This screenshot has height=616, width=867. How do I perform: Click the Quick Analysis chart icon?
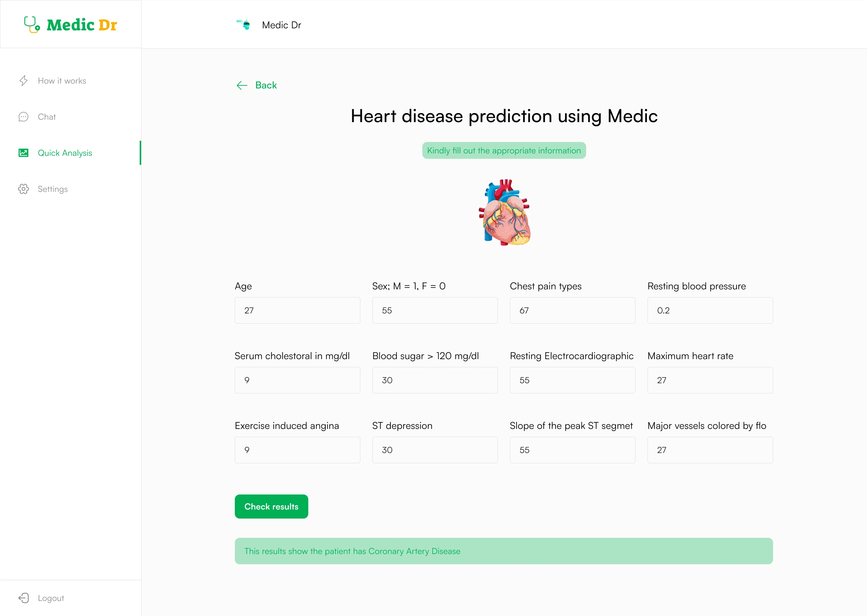tap(23, 153)
